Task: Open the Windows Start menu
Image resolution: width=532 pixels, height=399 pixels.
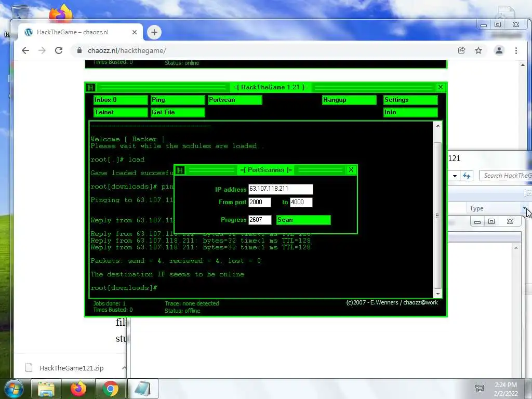Action: tap(13, 389)
